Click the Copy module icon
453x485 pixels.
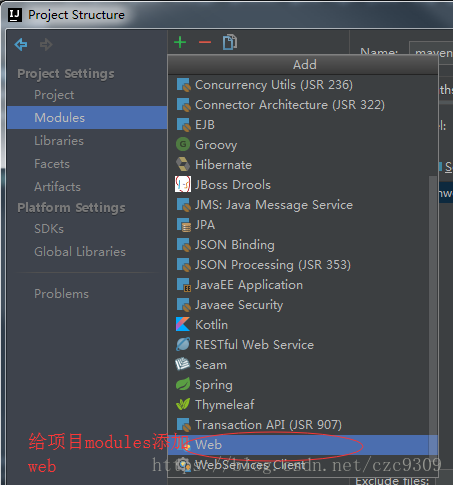click(x=230, y=42)
